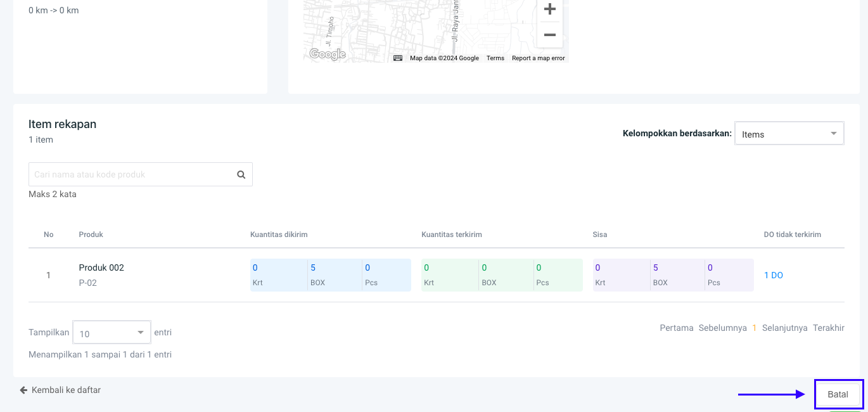This screenshot has height=412, width=868.
Task: Click the Google logo on the map
Action: 327,55
